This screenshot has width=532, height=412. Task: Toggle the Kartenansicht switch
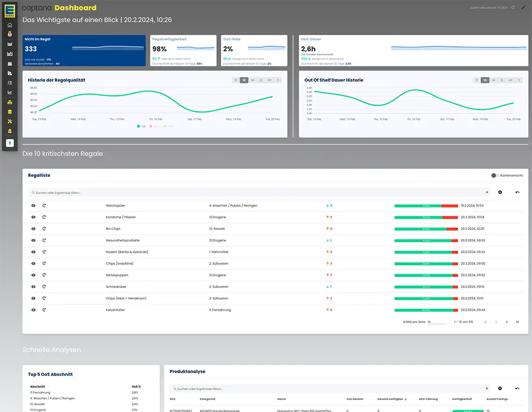495,175
